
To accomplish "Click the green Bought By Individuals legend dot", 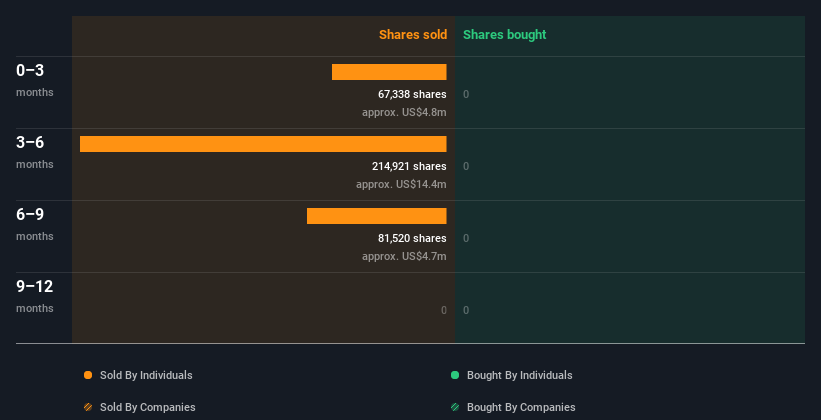I will (x=455, y=375).
